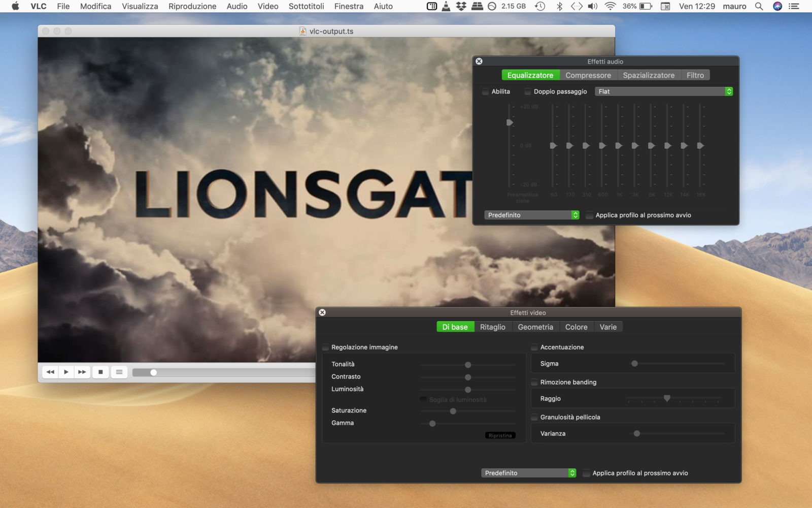Enable the Regolazione immagine checkbox
Image resolution: width=812 pixels, height=508 pixels.
pyautogui.click(x=325, y=347)
